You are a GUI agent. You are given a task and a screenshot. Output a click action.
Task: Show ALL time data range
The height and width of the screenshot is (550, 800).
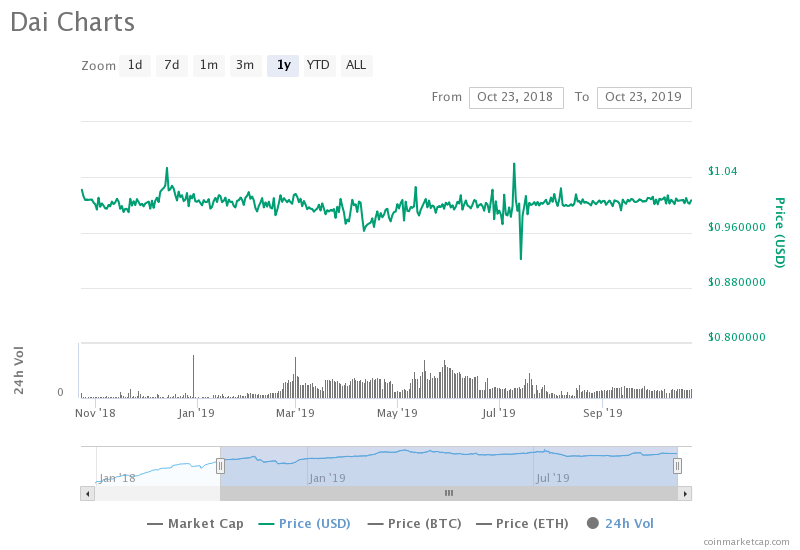(356, 65)
